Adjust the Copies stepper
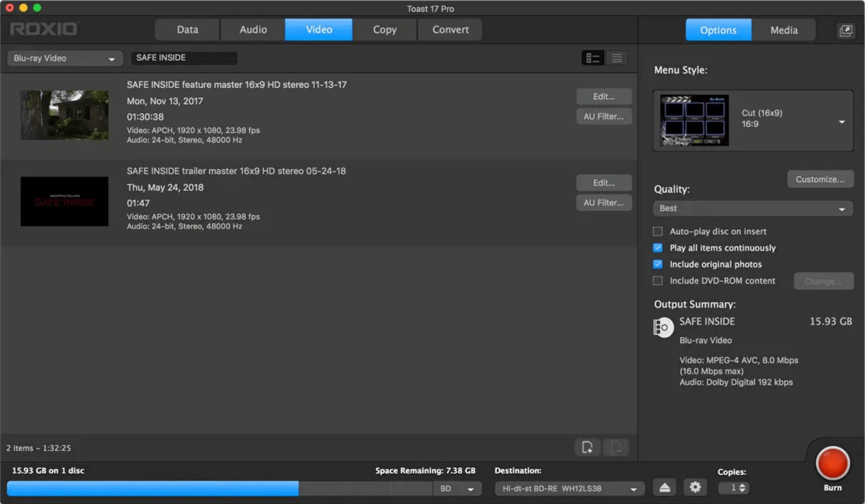865x504 pixels. (x=742, y=488)
